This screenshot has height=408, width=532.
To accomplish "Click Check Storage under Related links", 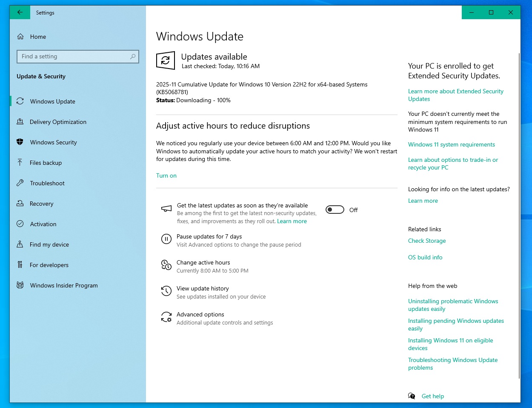I will tap(427, 241).
